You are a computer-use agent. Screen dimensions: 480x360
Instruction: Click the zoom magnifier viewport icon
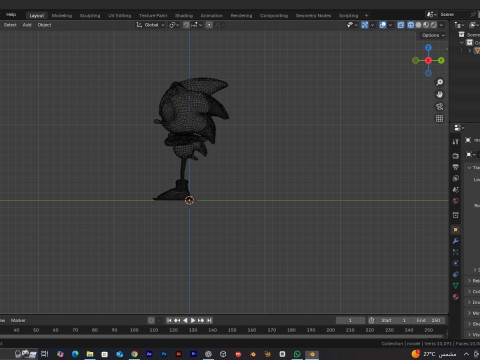point(439,82)
